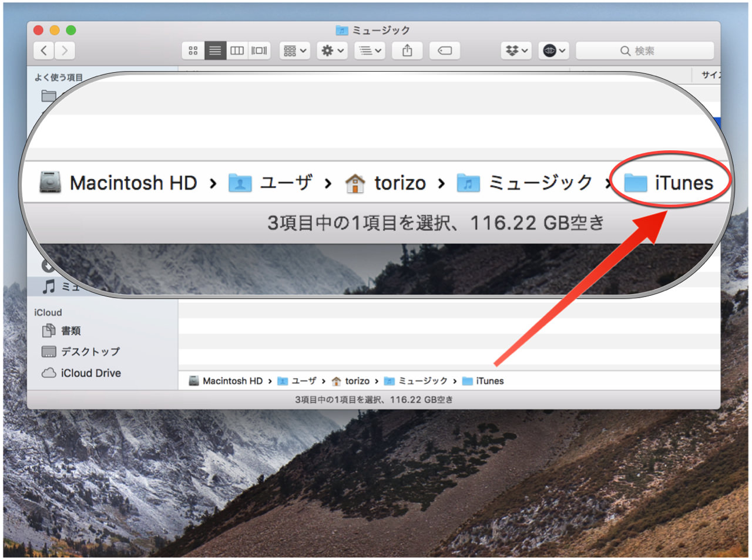Click the iTunes folder icon in the bottom path bar

pos(468,381)
